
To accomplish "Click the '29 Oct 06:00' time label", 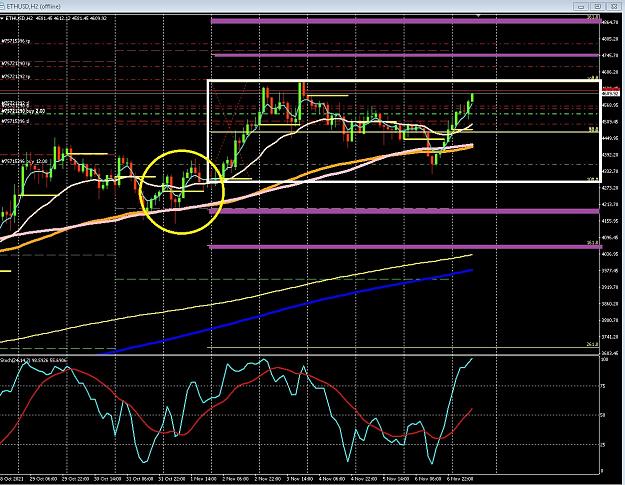I will click(43, 479).
